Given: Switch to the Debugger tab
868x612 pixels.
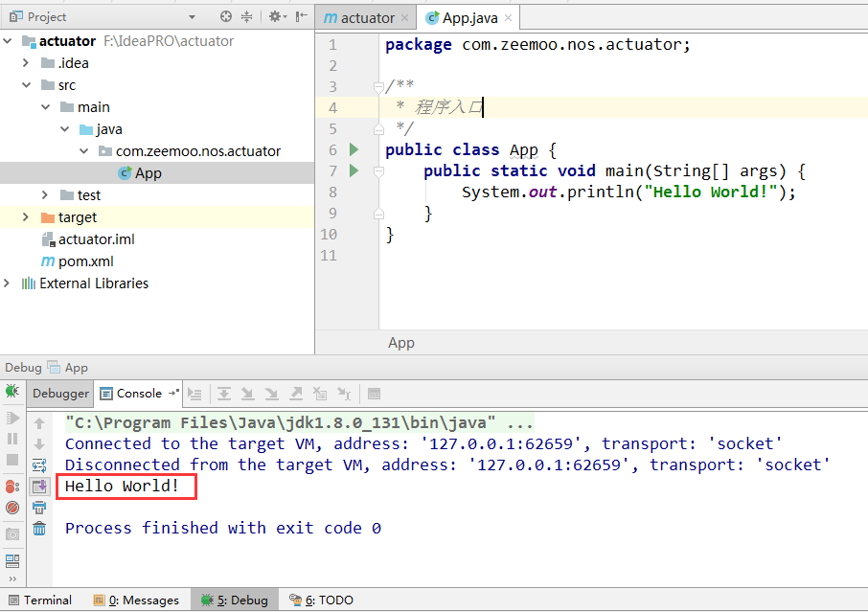Looking at the screenshot, I should (x=60, y=394).
